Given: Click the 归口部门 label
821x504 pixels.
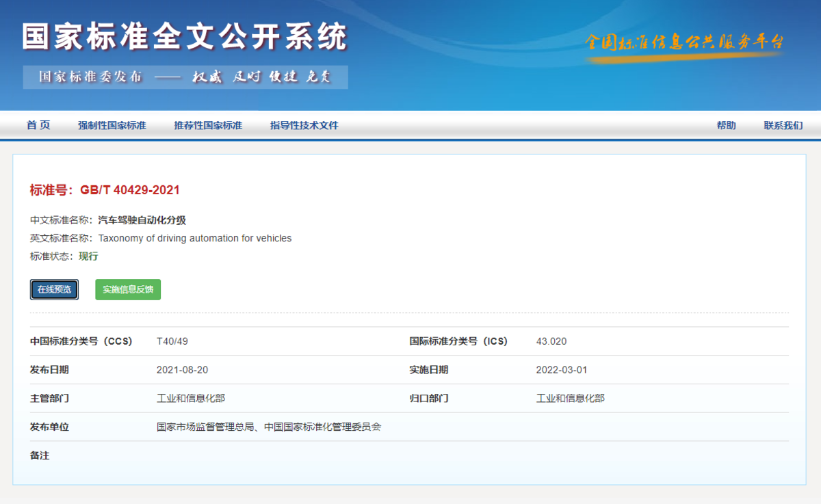Looking at the screenshot, I should 429,398.
